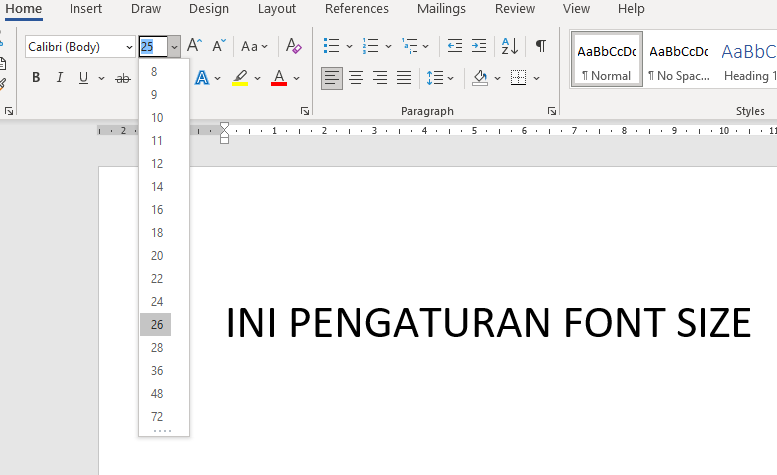The width and height of the screenshot is (777, 475).
Task: Expand the text effects dropdown arrow
Action: coord(217,78)
